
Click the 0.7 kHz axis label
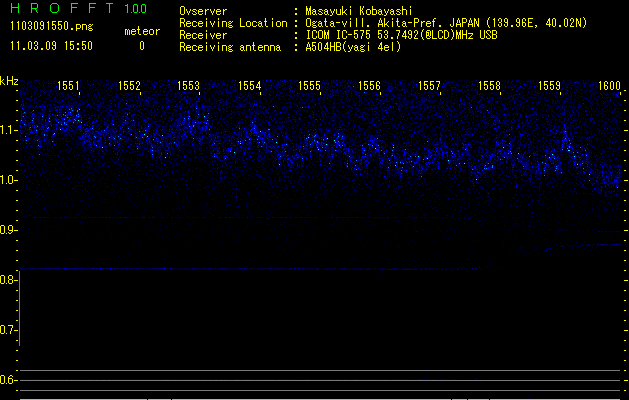tap(8, 330)
